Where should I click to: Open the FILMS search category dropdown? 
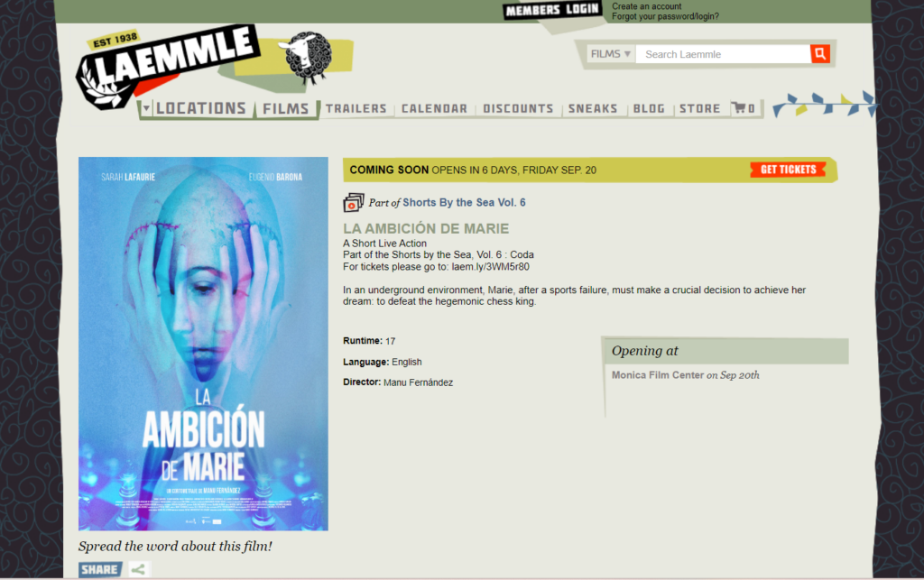(611, 54)
